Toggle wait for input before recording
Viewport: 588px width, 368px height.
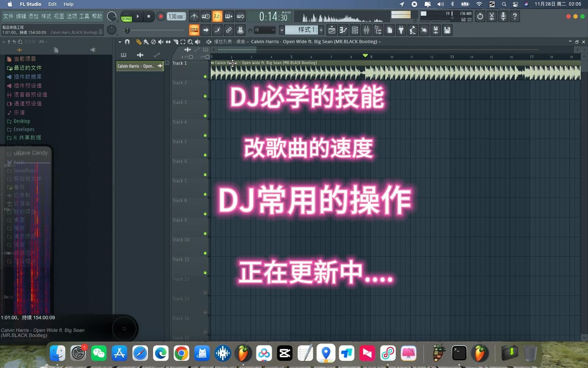[x=206, y=16]
